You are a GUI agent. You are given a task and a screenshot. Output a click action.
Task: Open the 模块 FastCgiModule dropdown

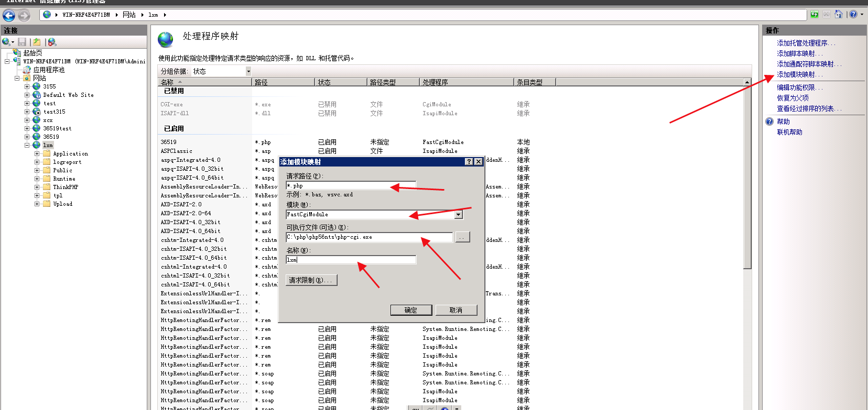coord(459,215)
